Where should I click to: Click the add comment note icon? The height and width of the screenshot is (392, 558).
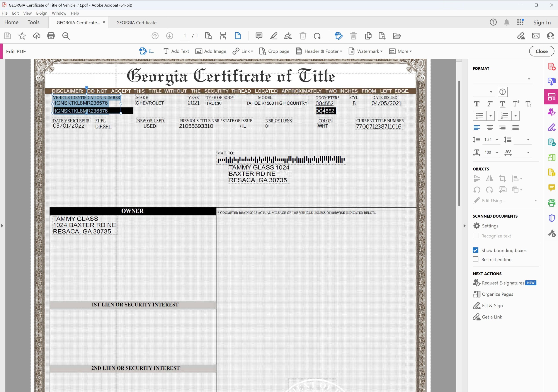pos(259,36)
